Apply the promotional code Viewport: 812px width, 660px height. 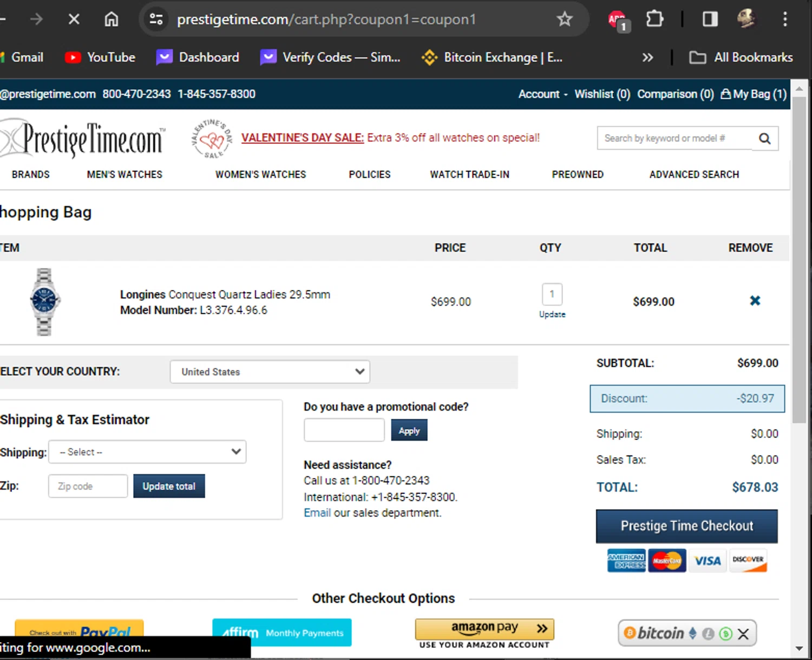(409, 431)
